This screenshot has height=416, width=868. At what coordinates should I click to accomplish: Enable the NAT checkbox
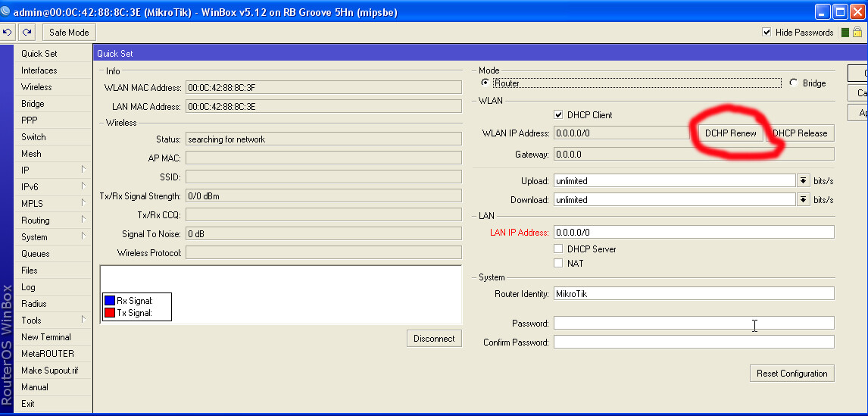558,263
